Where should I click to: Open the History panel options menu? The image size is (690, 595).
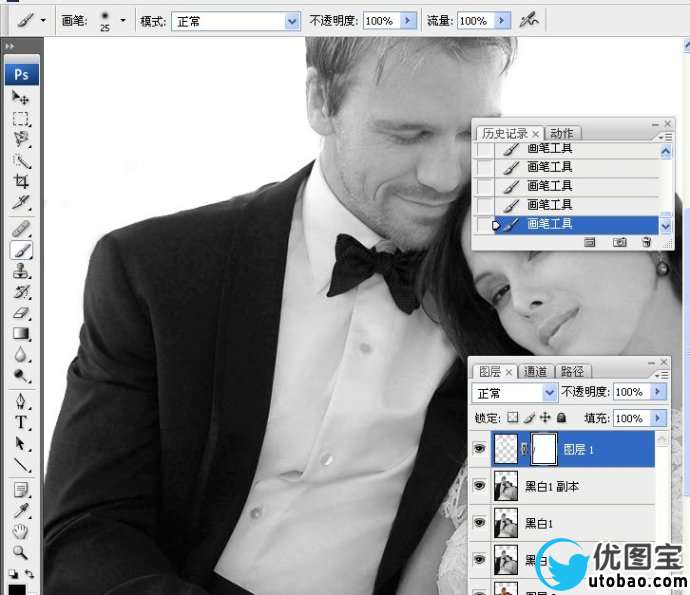(665, 137)
